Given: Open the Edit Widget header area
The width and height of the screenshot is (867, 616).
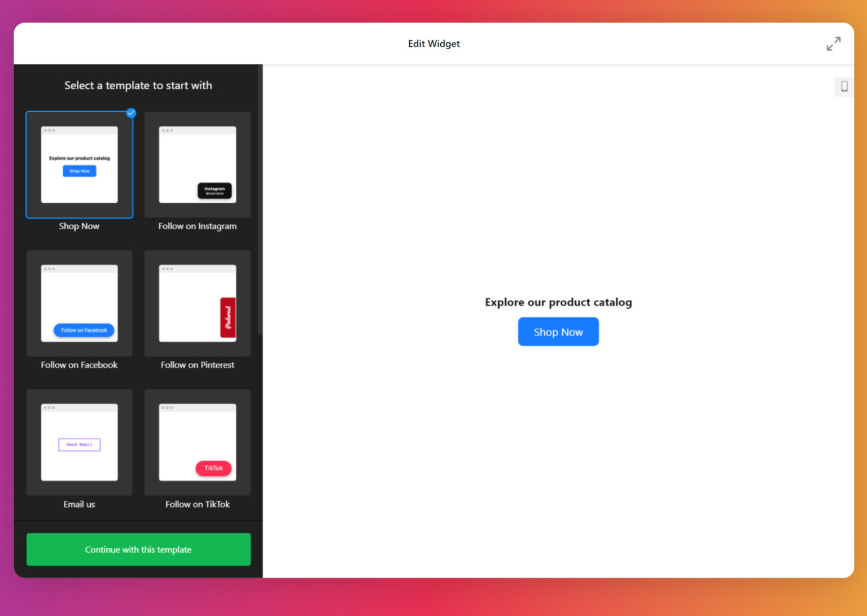Looking at the screenshot, I should pos(433,43).
